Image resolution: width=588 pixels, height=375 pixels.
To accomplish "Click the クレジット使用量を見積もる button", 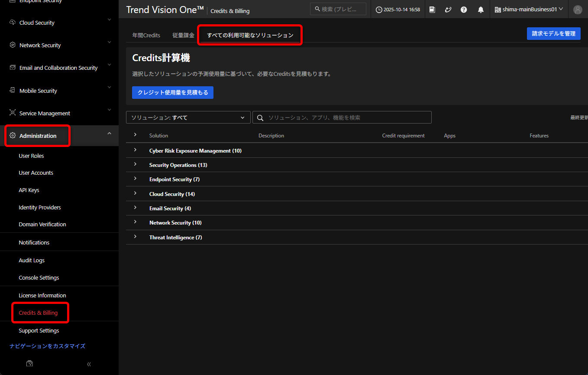I will (x=172, y=92).
